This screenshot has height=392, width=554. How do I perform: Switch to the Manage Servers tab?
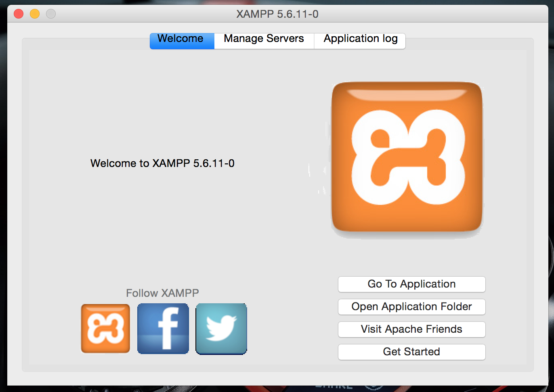coord(264,41)
